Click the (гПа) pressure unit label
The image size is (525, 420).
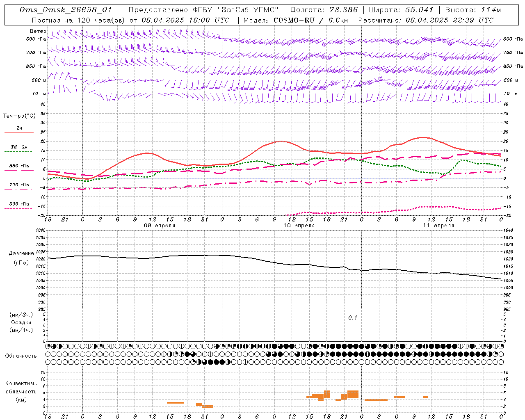[21, 262]
